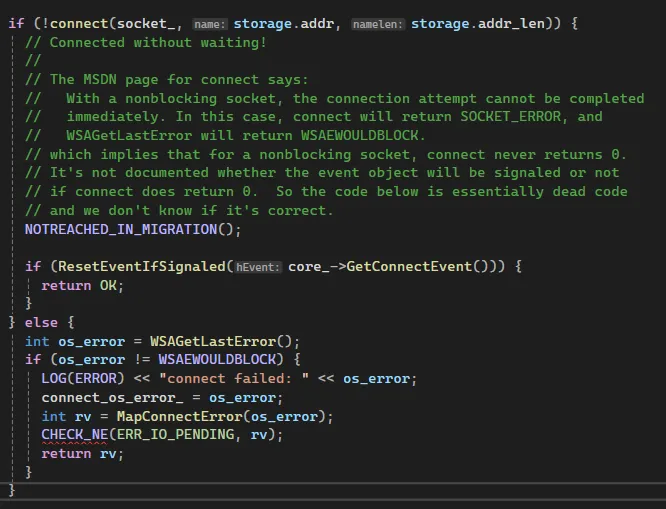Click socket_ argument in connect call
This screenshot has height=509, width=666.
click(146, 23)
